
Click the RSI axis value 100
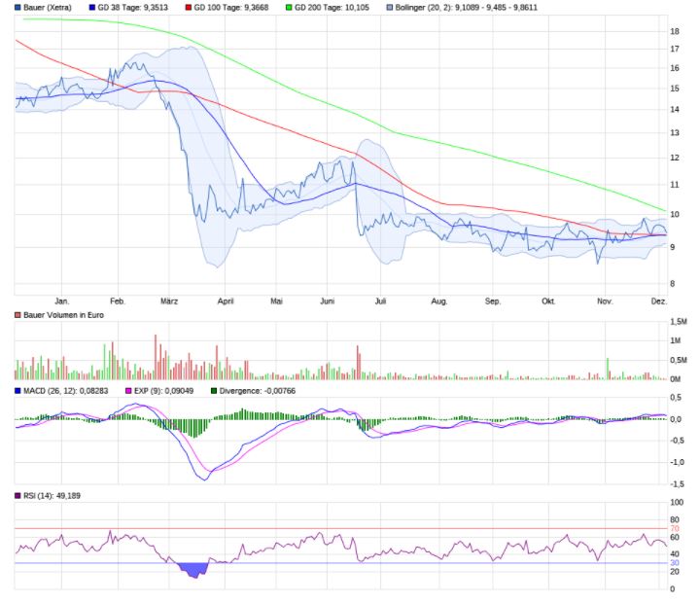click(x=677, y=503)
